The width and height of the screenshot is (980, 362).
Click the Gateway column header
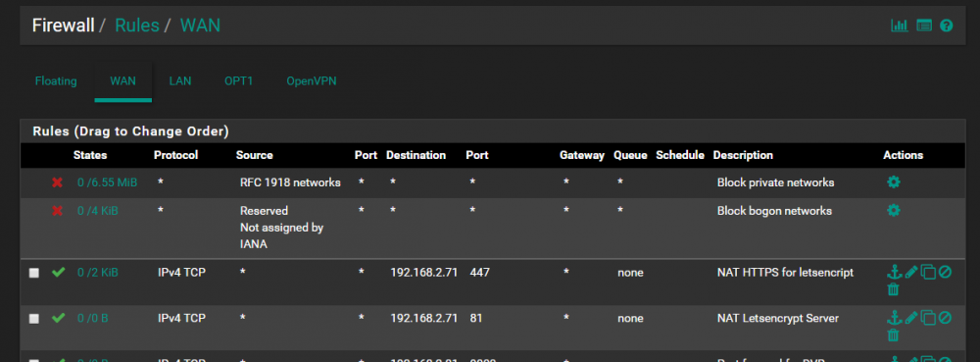coord(582,155)
